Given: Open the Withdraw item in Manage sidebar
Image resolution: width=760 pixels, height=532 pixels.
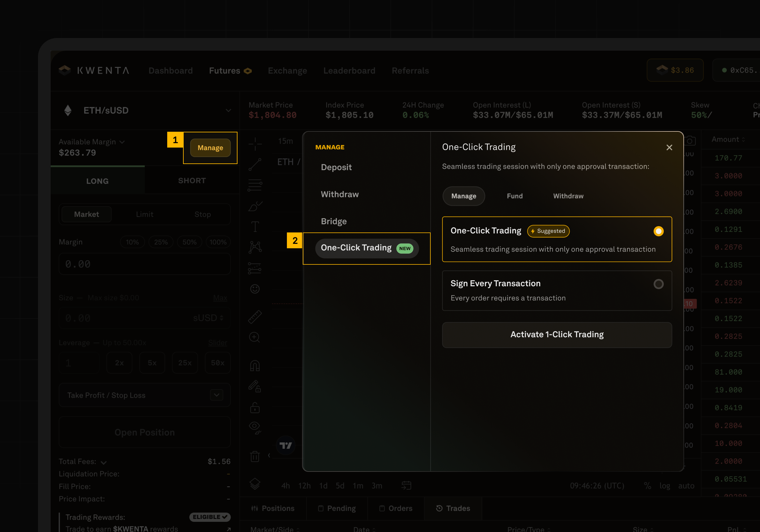Looking at the screenshot, I should (339, 194).
